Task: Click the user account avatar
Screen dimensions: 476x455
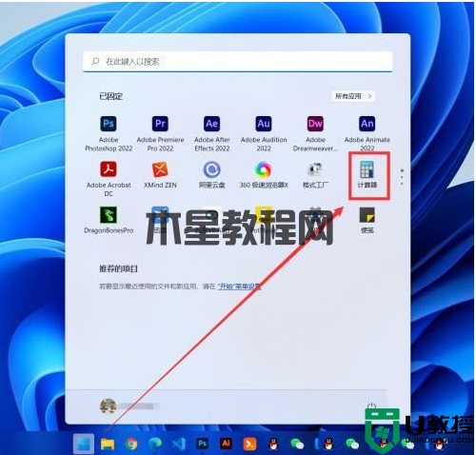Action: [109, 406]
